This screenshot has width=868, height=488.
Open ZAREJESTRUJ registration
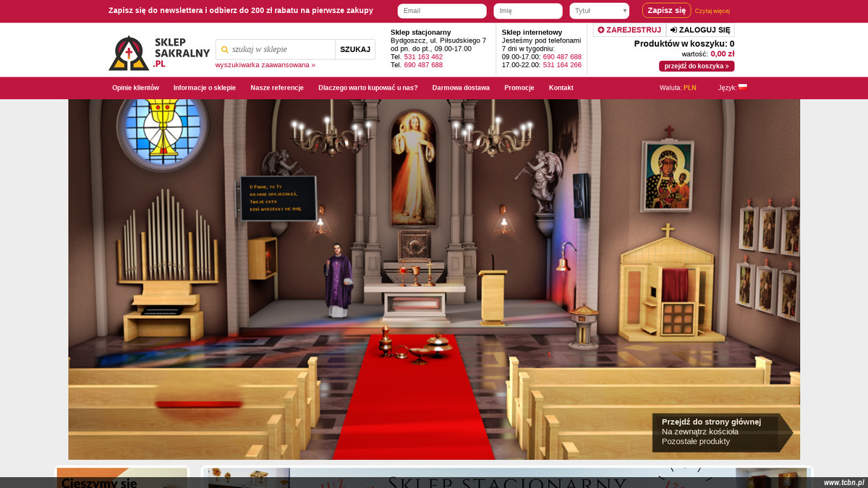[629, 30]
